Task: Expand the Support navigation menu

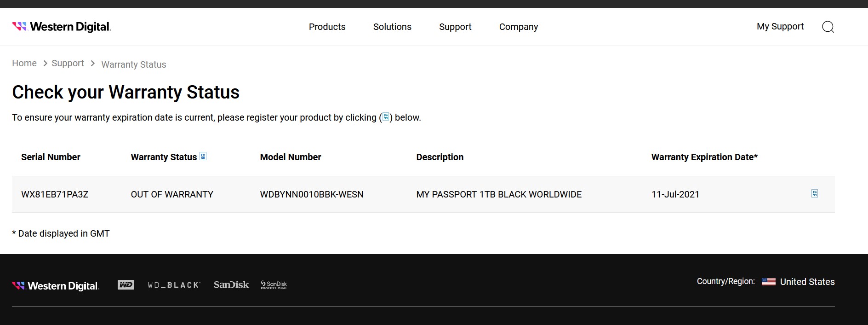Action: coord(455,27)
